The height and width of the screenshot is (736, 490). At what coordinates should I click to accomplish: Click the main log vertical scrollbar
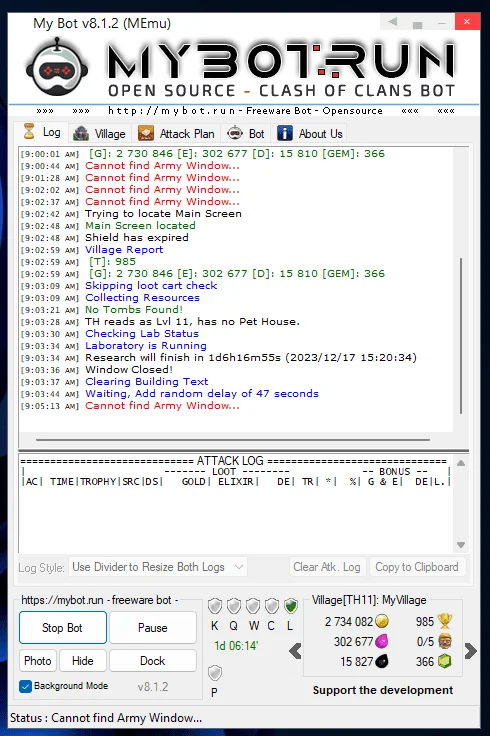click(461, 335)
